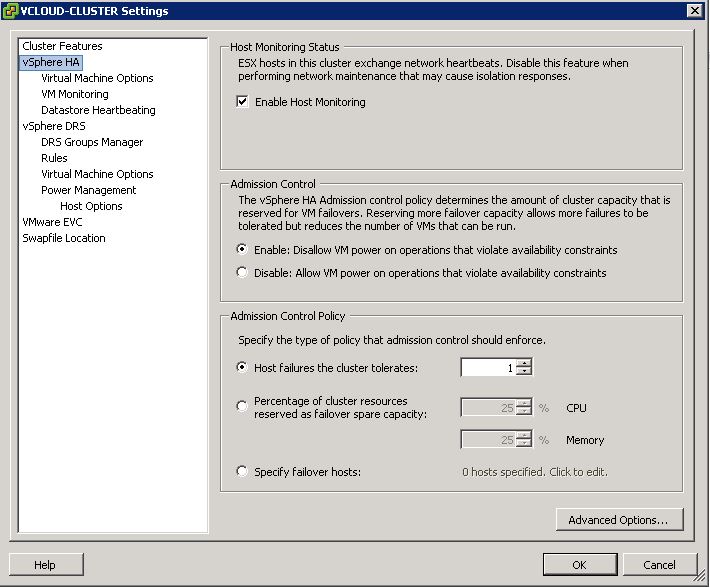The image size is (710, 588).
Task: Select VMware EVC in the tree
Action: [x=53, y=222]
